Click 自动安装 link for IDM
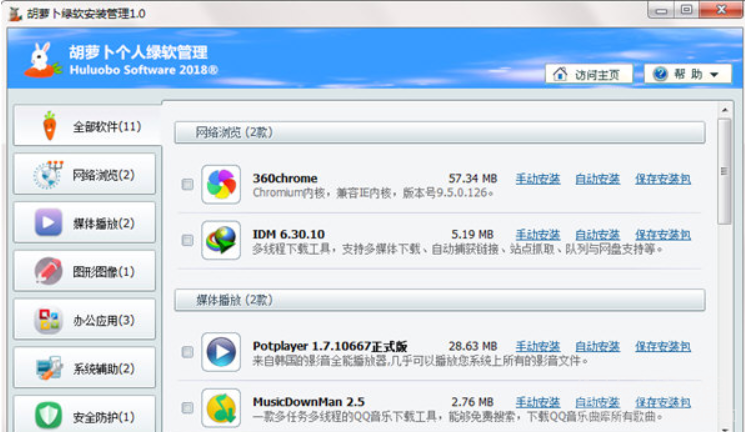Image resolution: width=745 pixels, height=432 pixels. coord(597,235)
